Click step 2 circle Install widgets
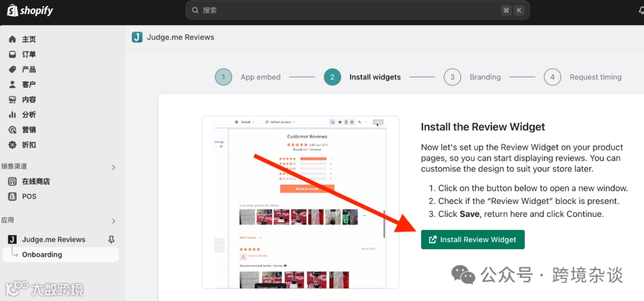Image resolution: width=644 pixels, height=301 pixels. pyautogui.click(x=332, y=77)
